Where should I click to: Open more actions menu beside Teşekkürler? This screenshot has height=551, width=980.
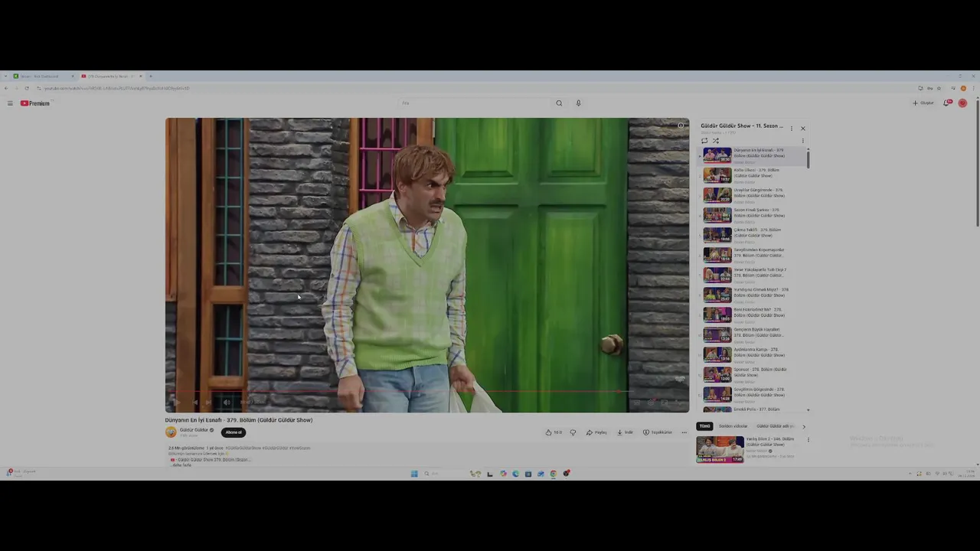click(684, 432)
